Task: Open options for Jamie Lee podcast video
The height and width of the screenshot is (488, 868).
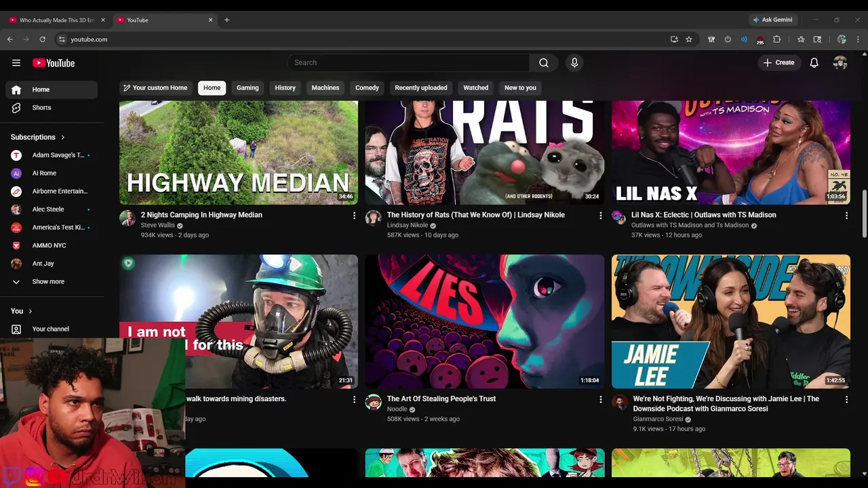Action: (x=846, y=400)
